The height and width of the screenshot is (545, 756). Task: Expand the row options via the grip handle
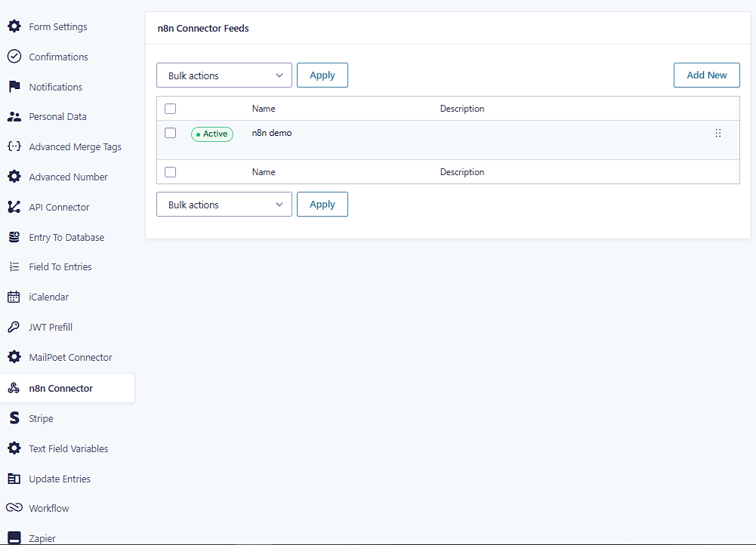coord(717,133)
